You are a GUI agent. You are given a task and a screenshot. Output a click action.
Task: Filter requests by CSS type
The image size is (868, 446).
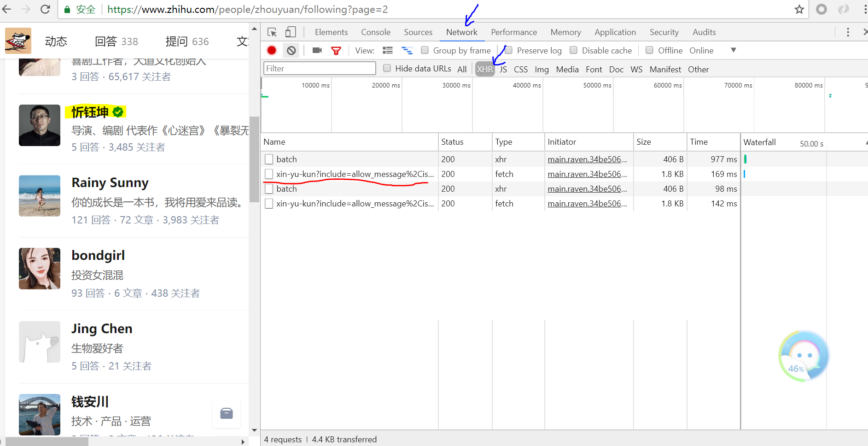(x=521, y=69)
